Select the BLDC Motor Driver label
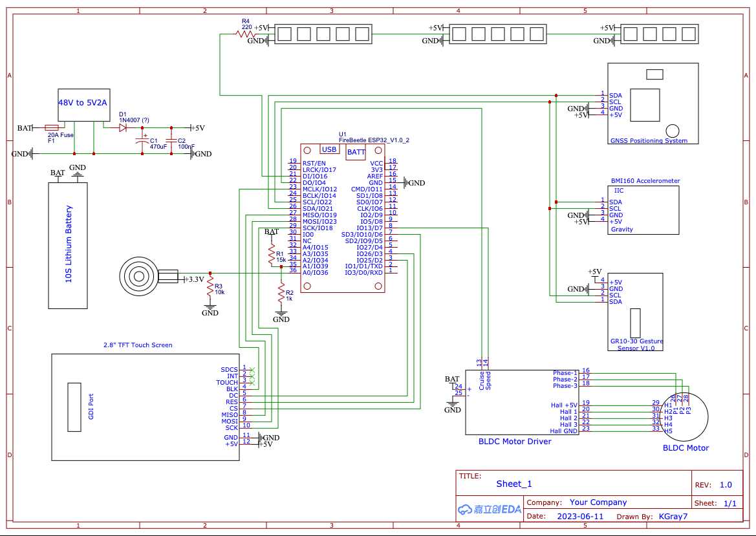This screenshot has height=536, width=756. [514, 441]
